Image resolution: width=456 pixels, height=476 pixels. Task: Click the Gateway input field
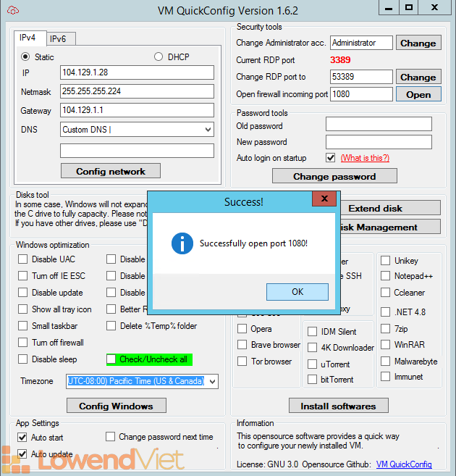click(137, 110)
